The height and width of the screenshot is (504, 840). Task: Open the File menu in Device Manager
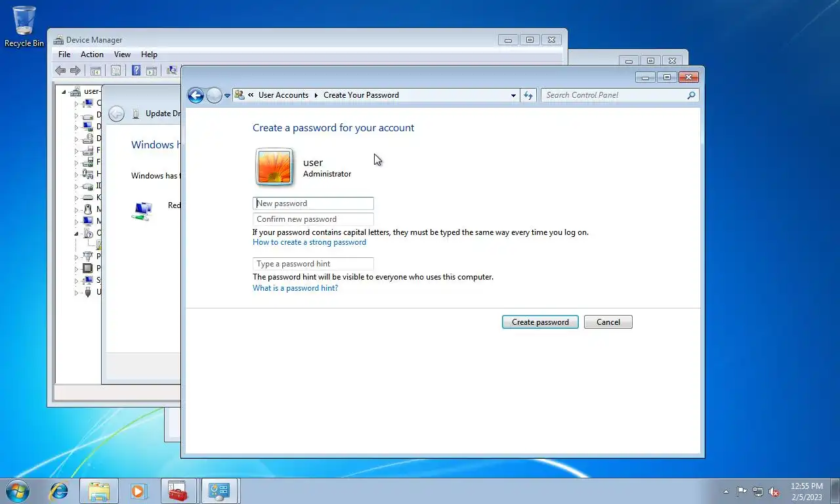(x=64, y=54)
